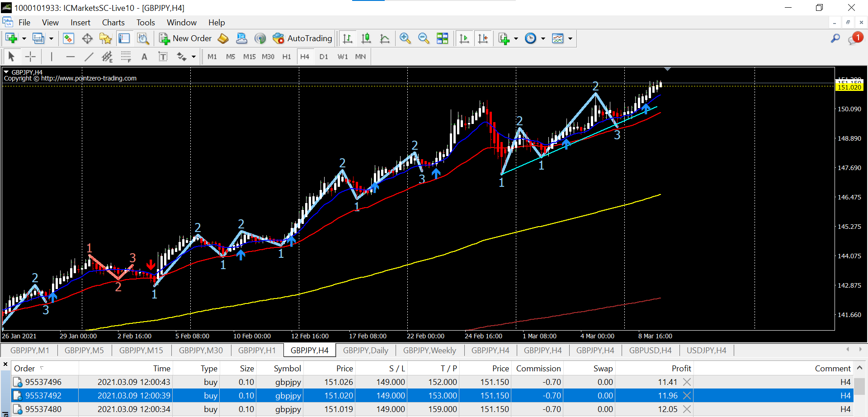Image resolution: width=868 pixels, height=417 pixels.
Task: Select the Cursor arrow tool
Action: [11, 57]
